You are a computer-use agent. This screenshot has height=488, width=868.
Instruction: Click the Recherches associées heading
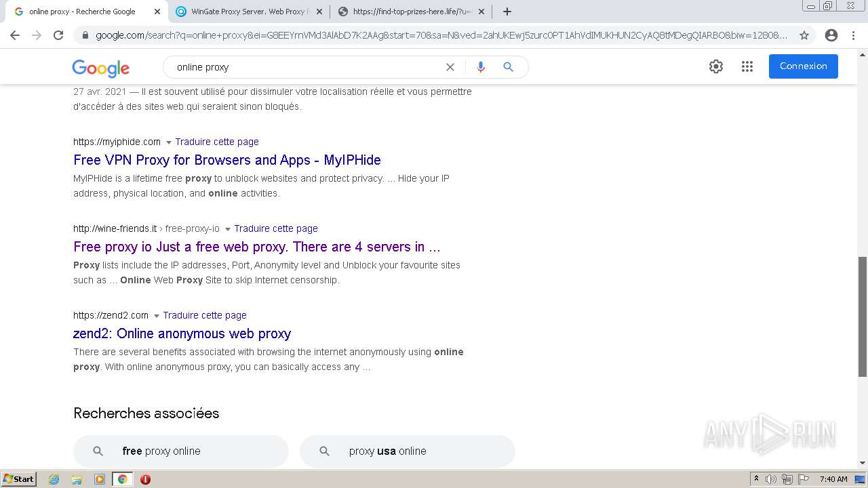(146, 413)
